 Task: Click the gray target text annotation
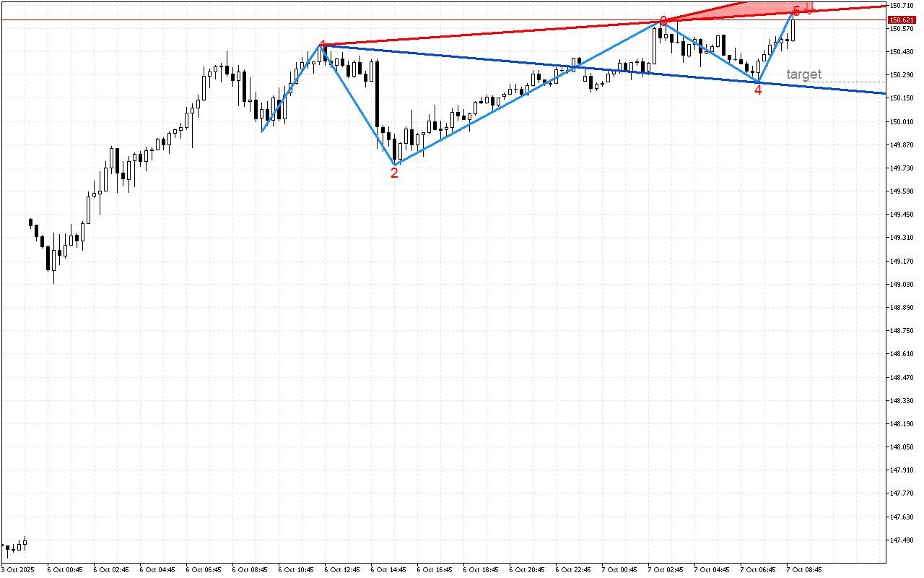coord(803,73)
